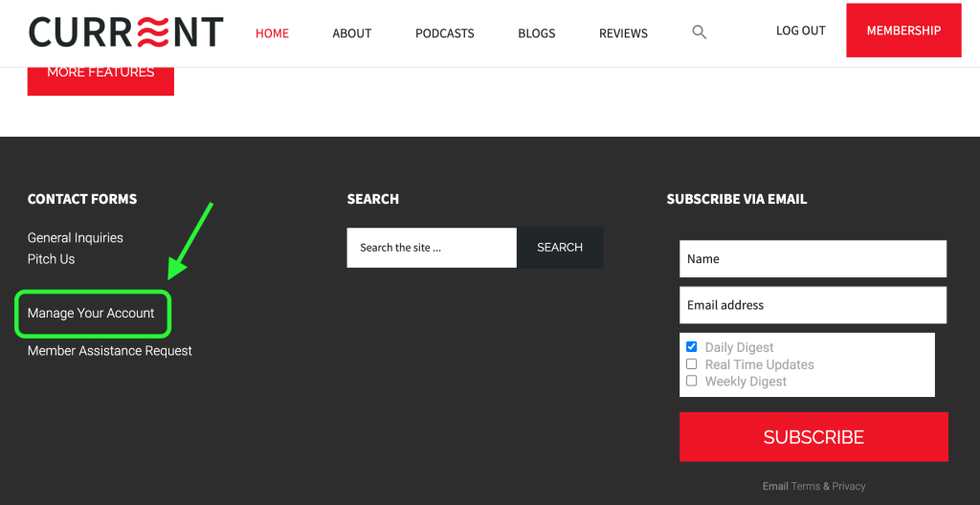The width and height of the screenshot is (980, 505).
Task: Open the Blogs menu item
Action: click(x=537, y=33)
